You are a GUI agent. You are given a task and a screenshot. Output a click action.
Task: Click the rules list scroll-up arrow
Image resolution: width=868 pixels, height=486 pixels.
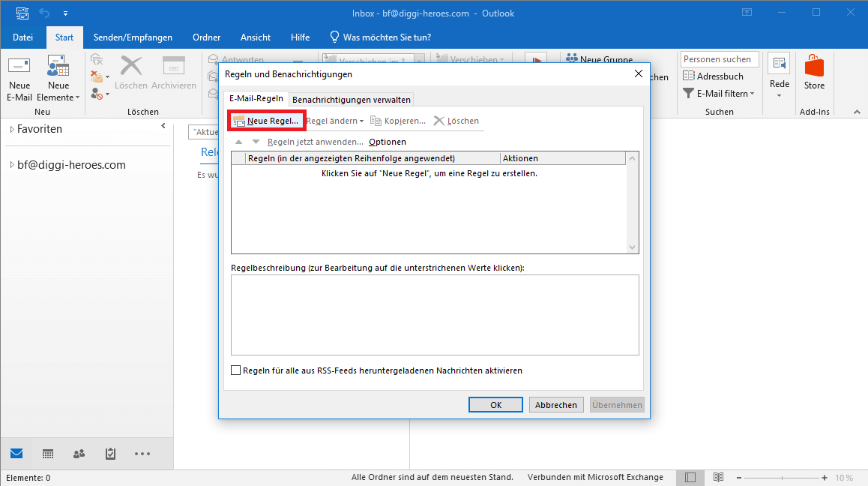coord(632,158)
